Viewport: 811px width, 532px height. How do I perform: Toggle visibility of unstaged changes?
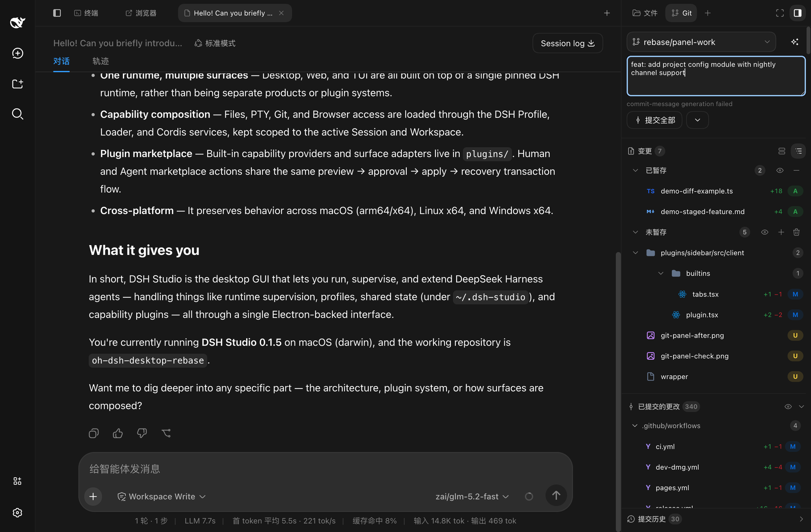click(765, 232)
